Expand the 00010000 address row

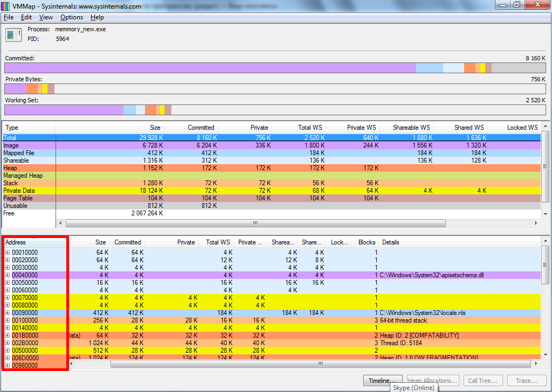7,253
